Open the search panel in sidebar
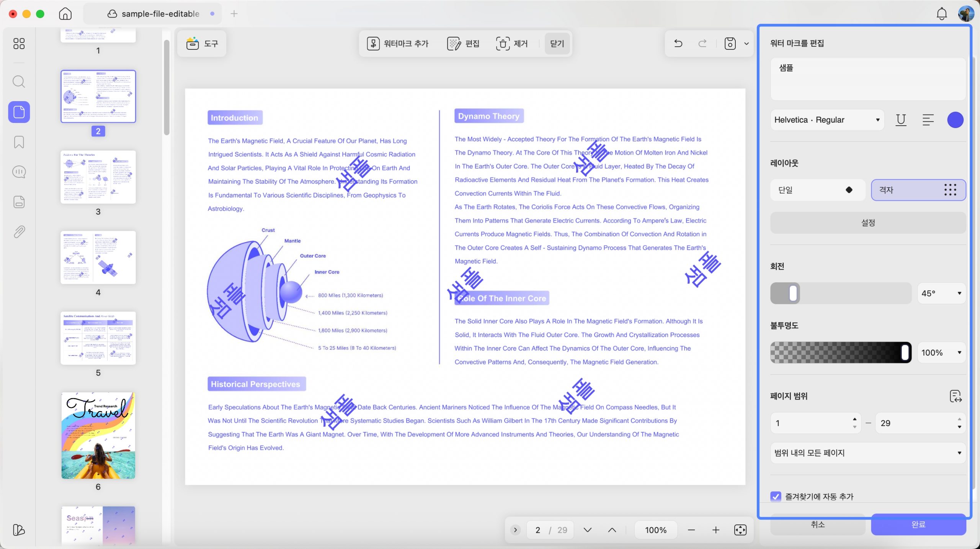Screen dimensions: 980x549 pos(19,82)
